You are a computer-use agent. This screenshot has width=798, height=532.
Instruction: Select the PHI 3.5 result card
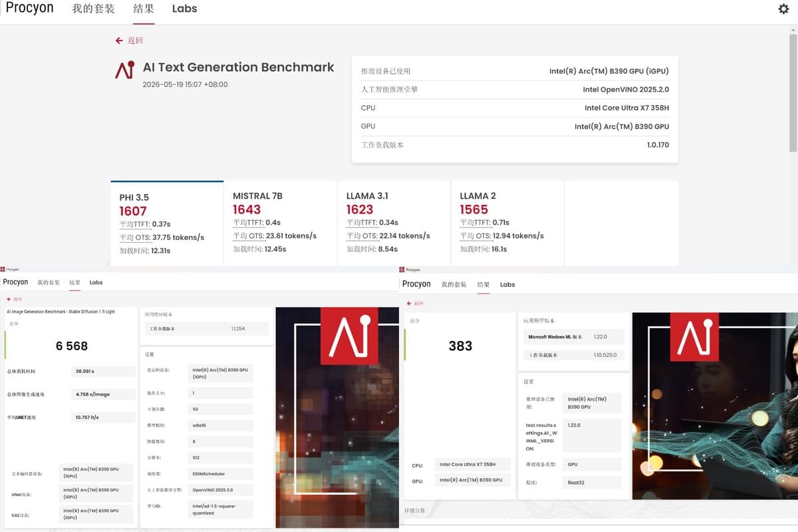tap(167, 223)
